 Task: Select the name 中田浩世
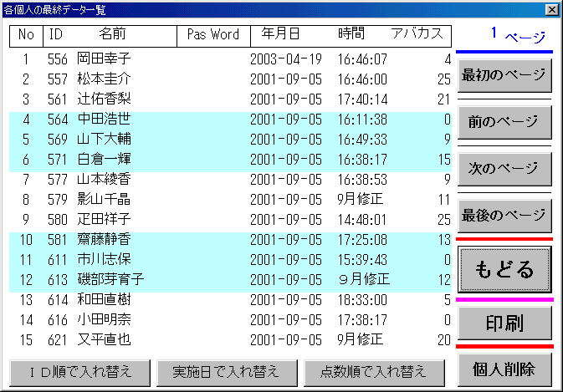(x=104, y=120)
